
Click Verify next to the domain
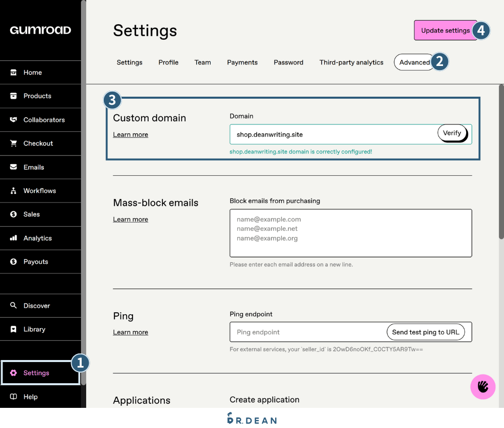point(452,133)
